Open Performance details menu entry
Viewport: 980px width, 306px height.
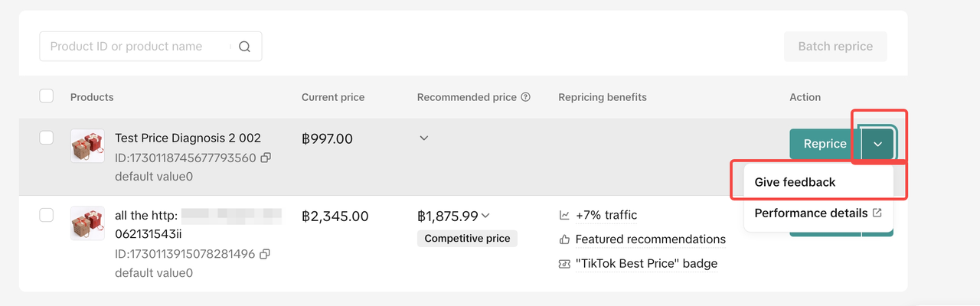(x=810, y=213)
